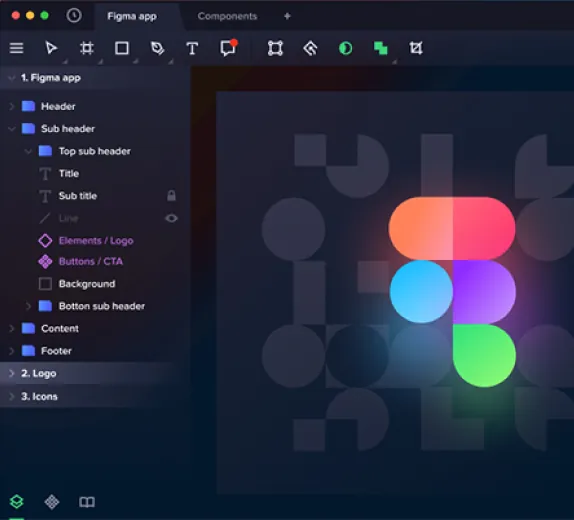Select the Buttons / CTA layer
This screenshot has height=520, width=574.
click(91, 261)
